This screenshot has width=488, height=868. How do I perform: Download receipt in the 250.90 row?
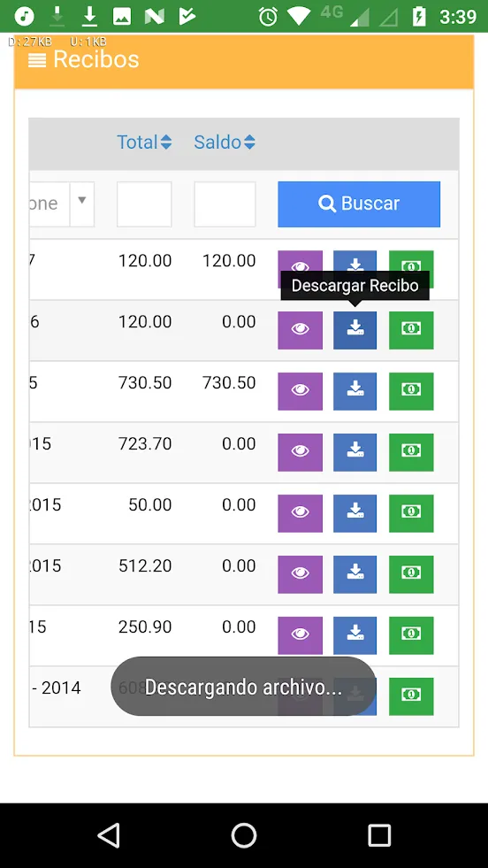click(355, 635)
